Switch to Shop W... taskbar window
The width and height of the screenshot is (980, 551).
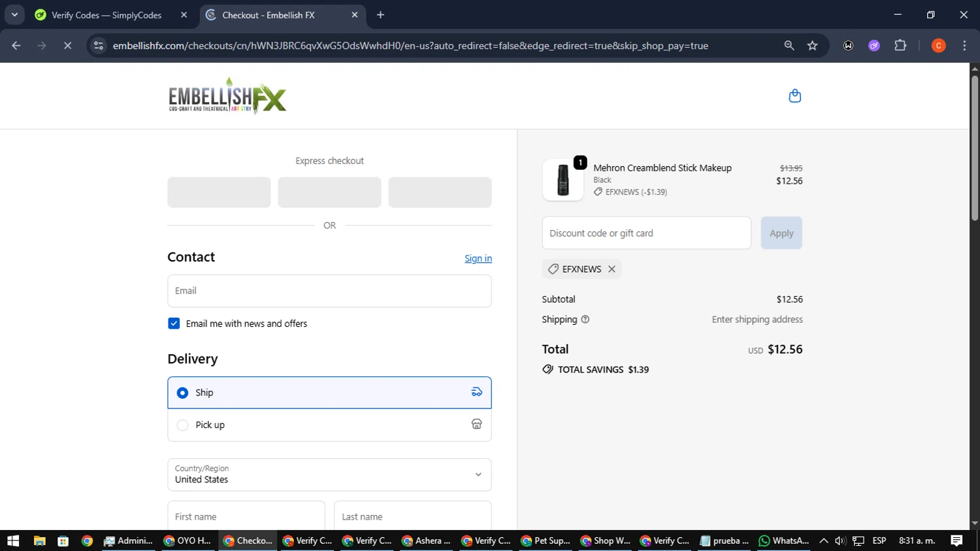[x=605, y=541]
